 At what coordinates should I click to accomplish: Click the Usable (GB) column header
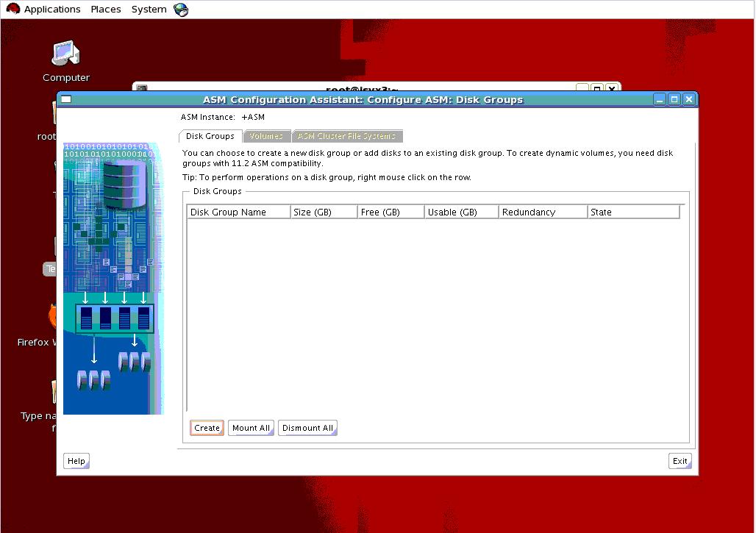[461, 212]
